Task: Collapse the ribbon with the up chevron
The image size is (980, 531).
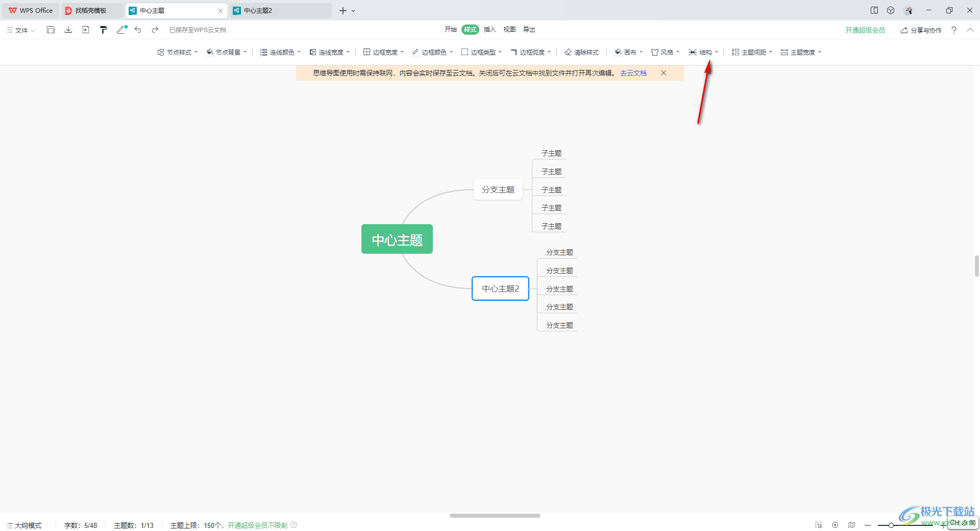Action: 970,30
